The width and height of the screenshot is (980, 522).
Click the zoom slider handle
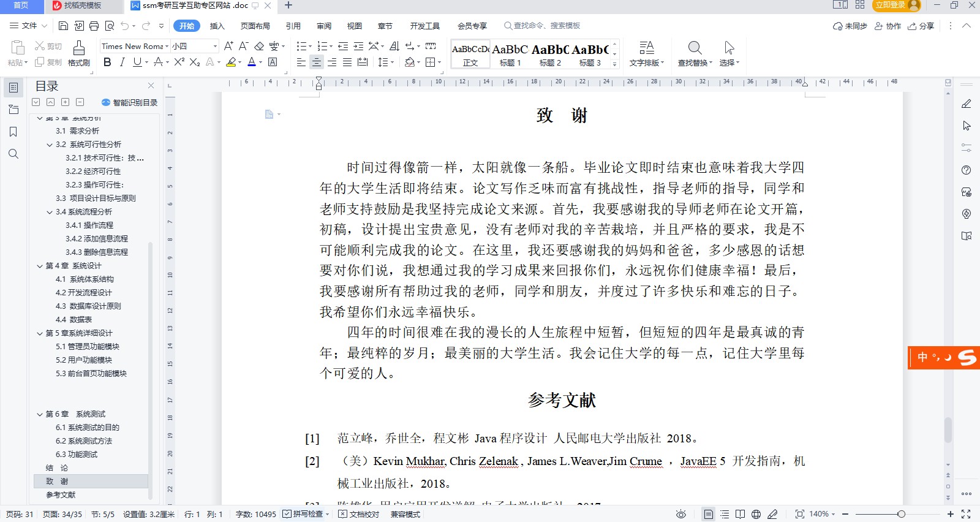pos(901,514)
